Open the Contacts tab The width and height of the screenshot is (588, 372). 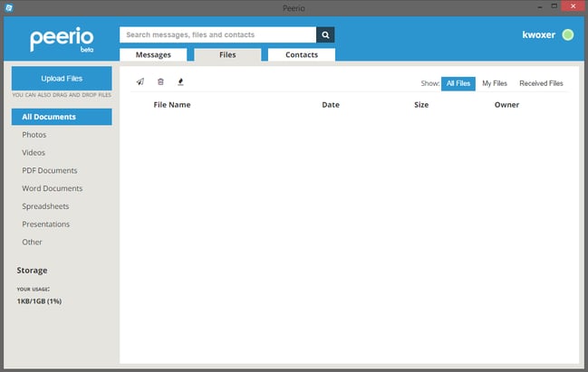pyautogui.click(x=302, y=54)
